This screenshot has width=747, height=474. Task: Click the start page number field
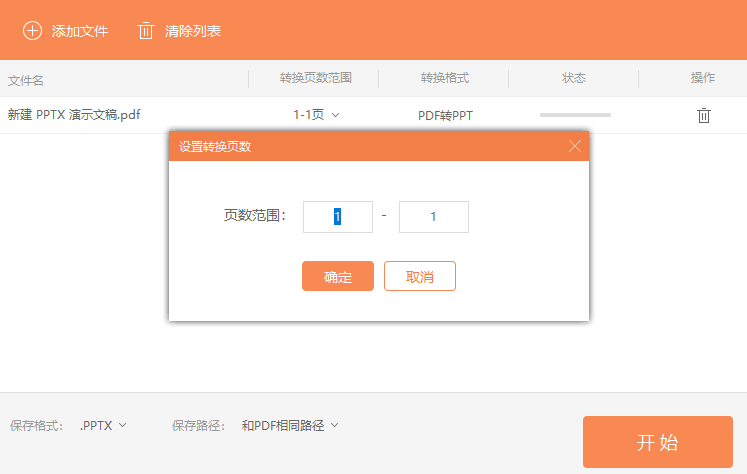[338, 217]
